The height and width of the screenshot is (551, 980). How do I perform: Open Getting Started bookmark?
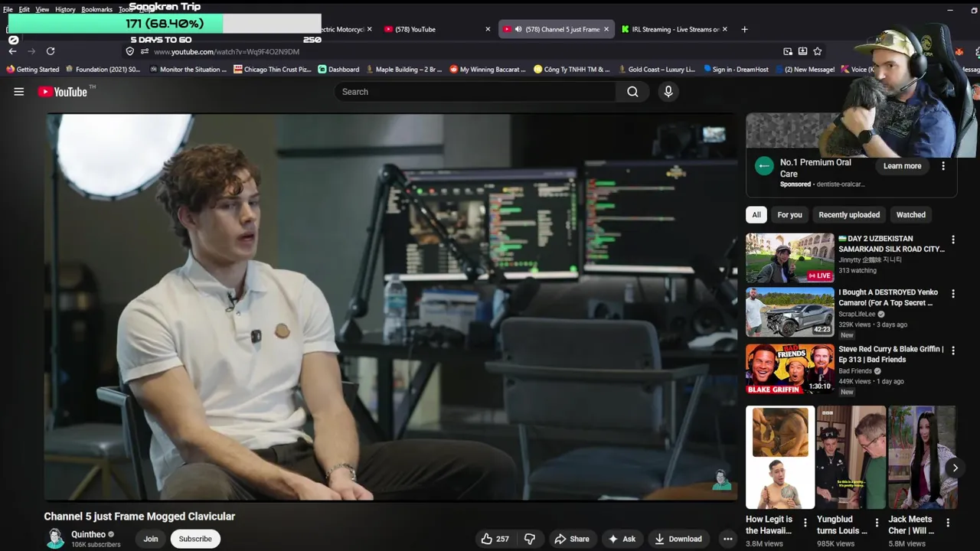(x=32, y=70)
